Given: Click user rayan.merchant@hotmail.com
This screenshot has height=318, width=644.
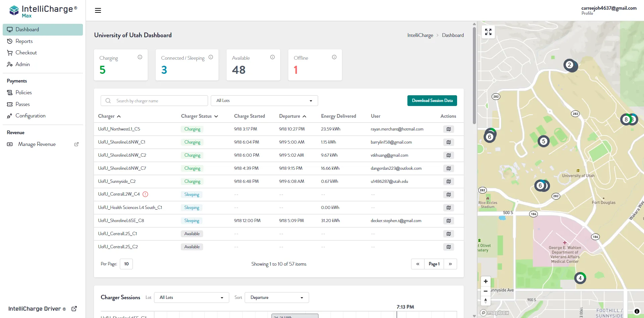Looking at the screenshot, I should (397, 129).
